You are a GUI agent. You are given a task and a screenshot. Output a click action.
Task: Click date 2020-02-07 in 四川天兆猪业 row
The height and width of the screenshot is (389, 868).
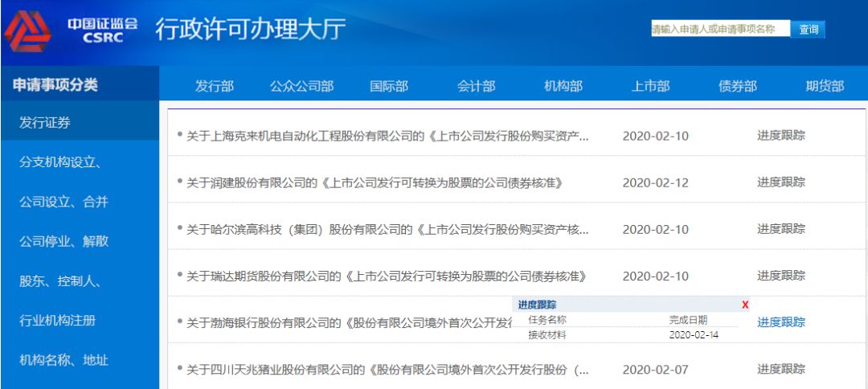point(656,369)
